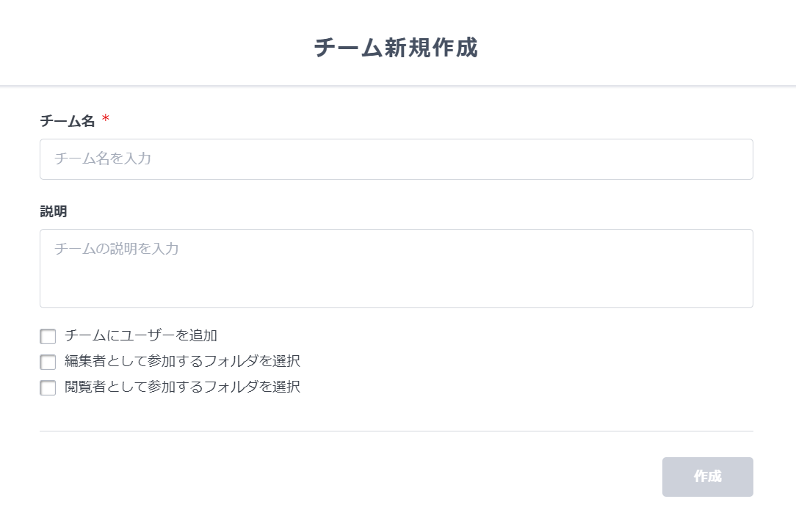Viewport: 796px width, 532px height.
Task: Click the チームの説明を入力 placeholder text
Action: point(117,249)
